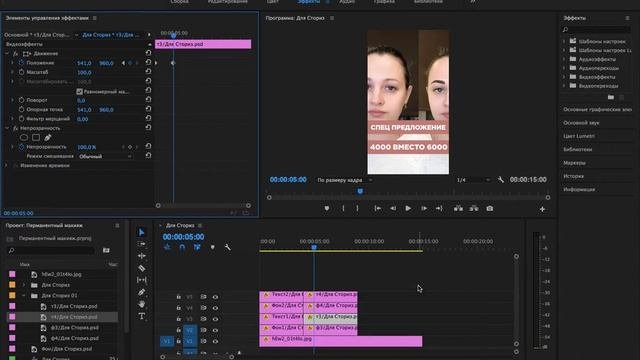Toggle timeline Snap magnet icon
This screenshot has height=360, width=640.
[x=182, y=247]
